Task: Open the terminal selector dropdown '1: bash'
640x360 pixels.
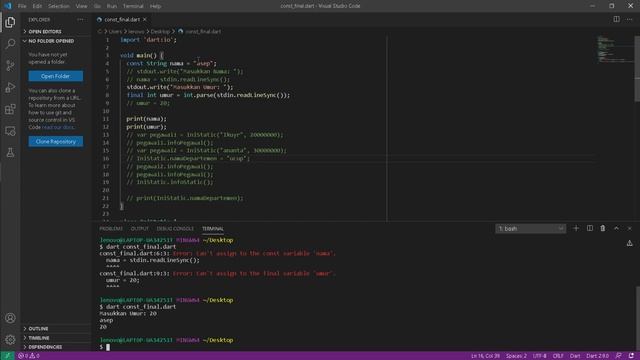Action: (x=530, y=229)
